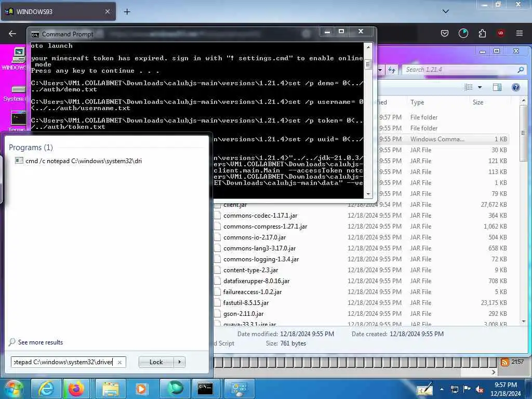Open Firefox extensions puzzle icon

482,33
